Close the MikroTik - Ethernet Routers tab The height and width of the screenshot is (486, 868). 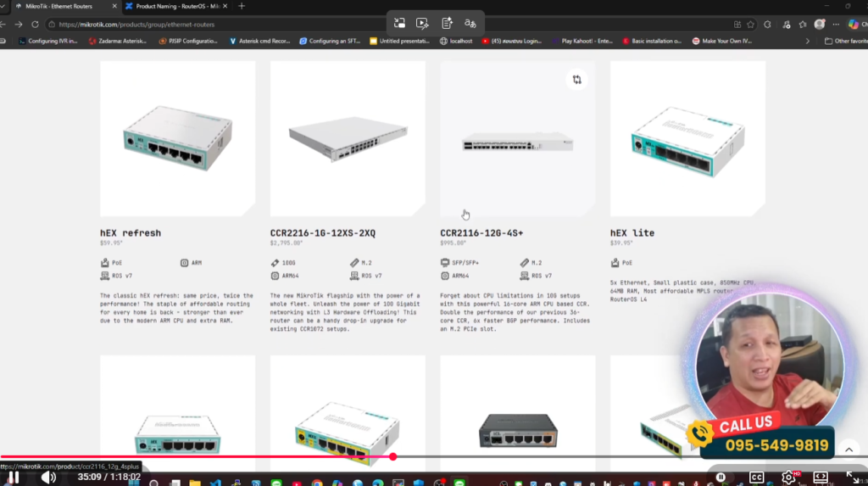(x=114, y=6)
